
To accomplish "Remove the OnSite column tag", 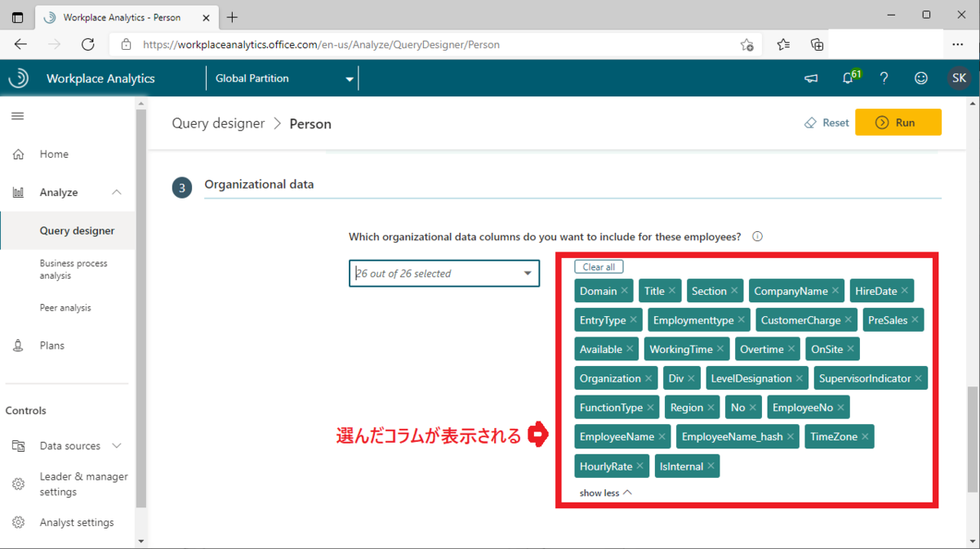I will [x=851, y=349].
